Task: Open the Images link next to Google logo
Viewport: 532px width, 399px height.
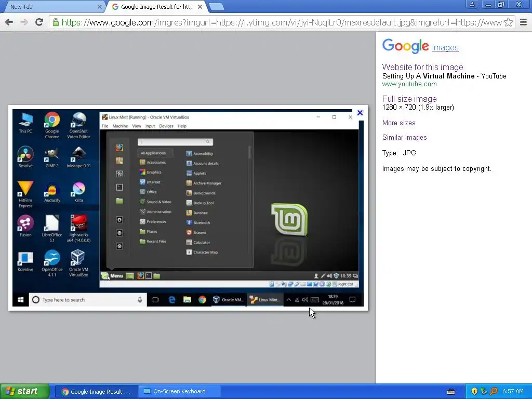Action: [445, 47]
